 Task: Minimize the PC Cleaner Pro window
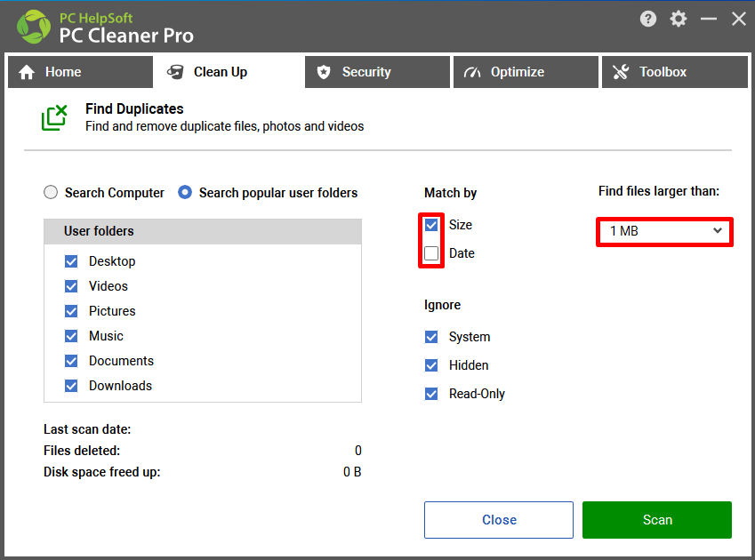click(708, 19)
